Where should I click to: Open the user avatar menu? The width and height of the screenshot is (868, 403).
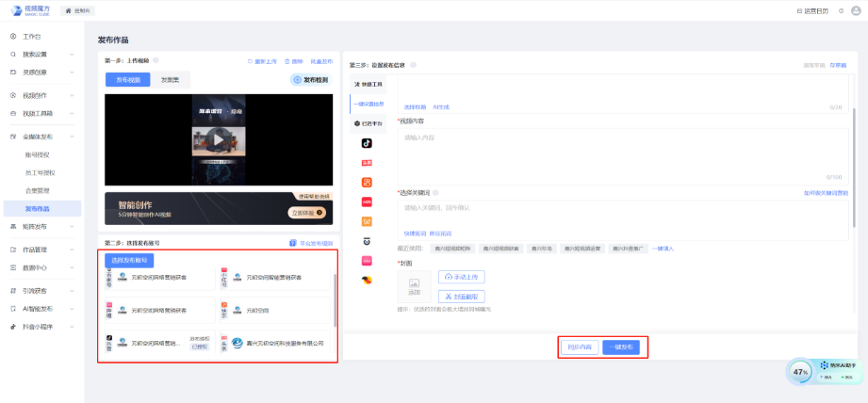point(857,11)
